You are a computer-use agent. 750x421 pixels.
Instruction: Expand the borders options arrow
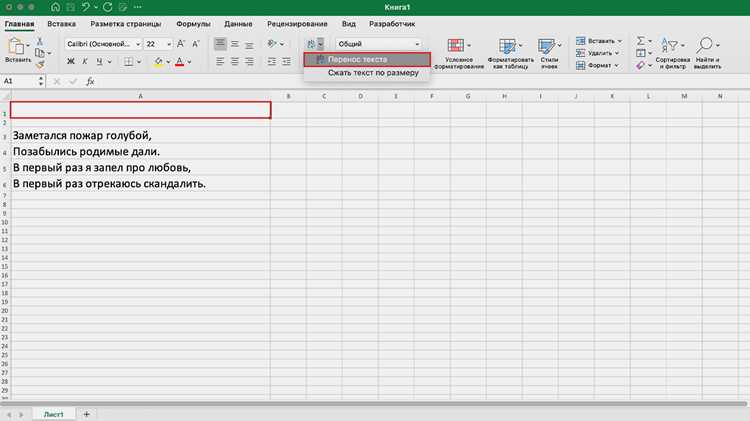point(139,62)
